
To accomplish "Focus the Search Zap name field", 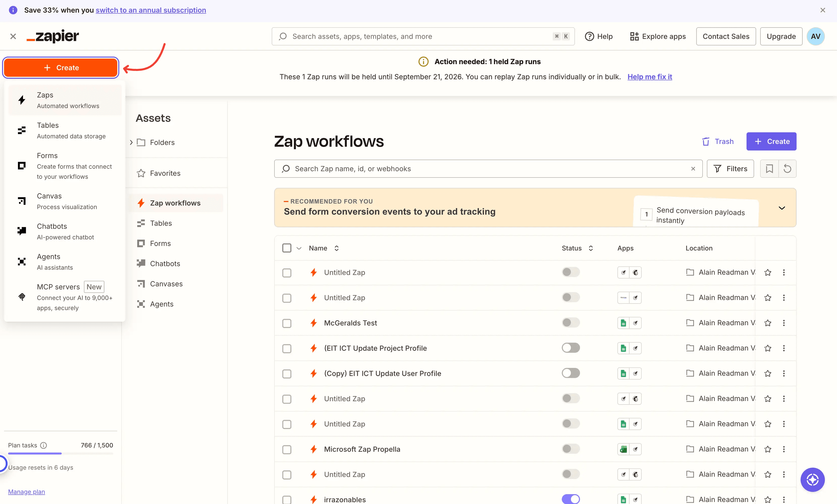I will (x=488, y=169).
